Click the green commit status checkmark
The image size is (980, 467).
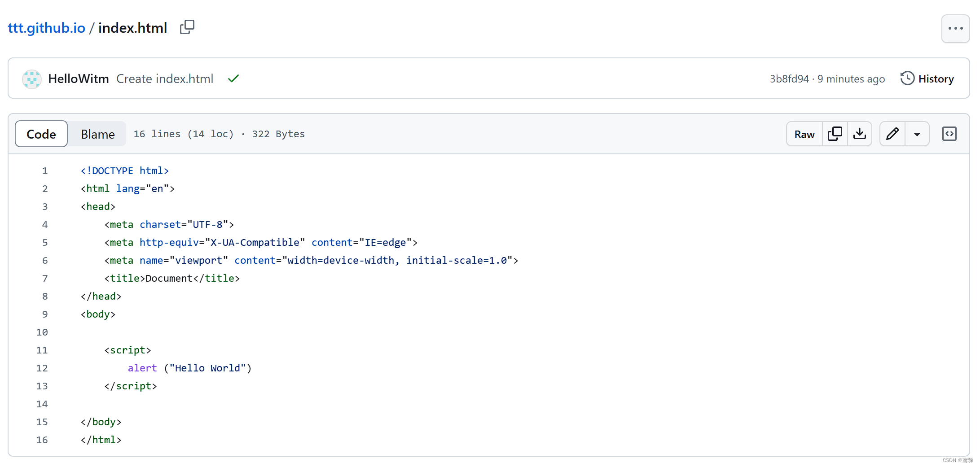[233, 79]
